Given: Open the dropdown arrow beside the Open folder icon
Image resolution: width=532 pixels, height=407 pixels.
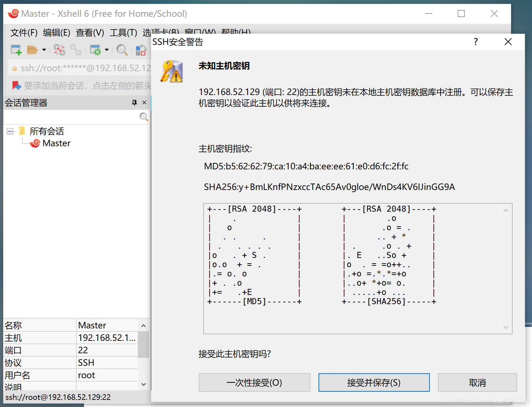Looking at the screenshot, I should [44, 50].
